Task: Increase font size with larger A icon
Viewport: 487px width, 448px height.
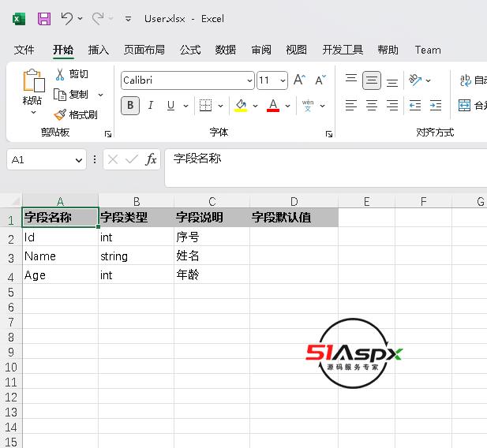Action: (299, 80)
